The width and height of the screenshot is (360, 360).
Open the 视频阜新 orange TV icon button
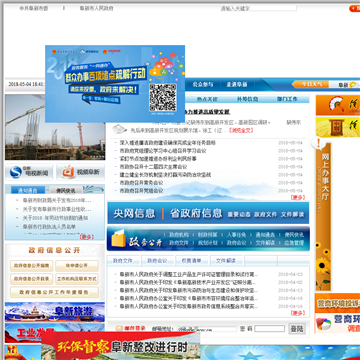[80, 172]
